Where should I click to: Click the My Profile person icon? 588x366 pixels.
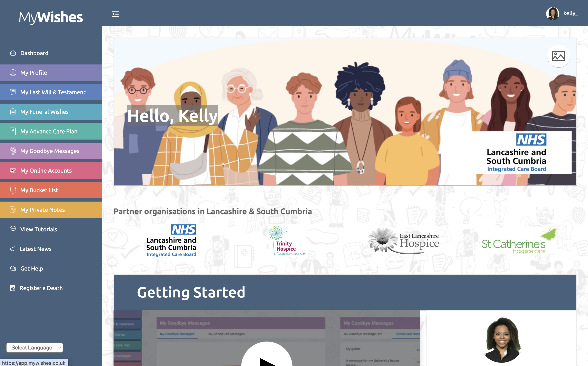pyautogui.click(x=13, y=73)
